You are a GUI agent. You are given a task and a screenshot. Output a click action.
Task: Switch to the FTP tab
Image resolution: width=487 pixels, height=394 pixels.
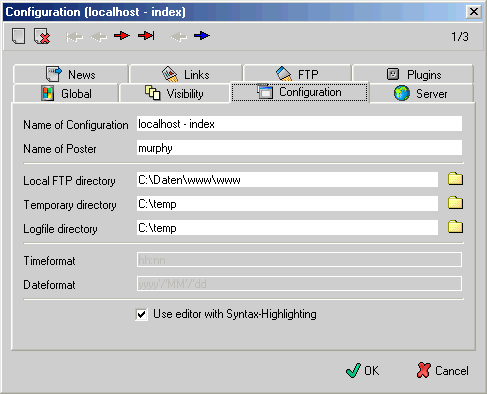point(297,74)
